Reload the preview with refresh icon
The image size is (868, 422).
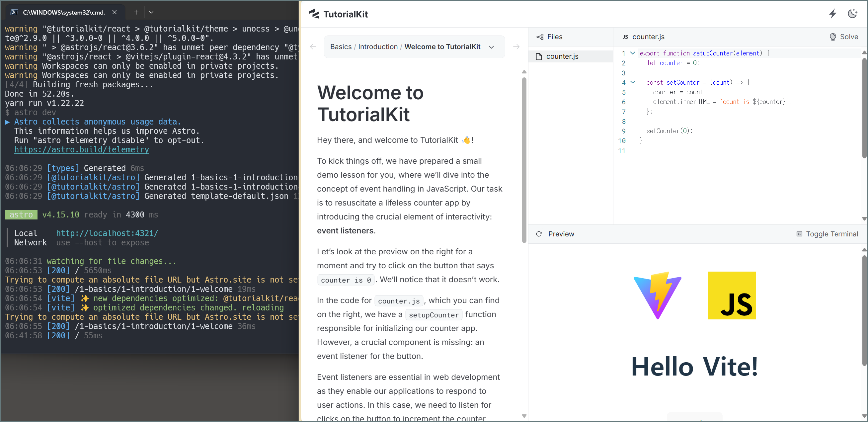tap(539, 234)
